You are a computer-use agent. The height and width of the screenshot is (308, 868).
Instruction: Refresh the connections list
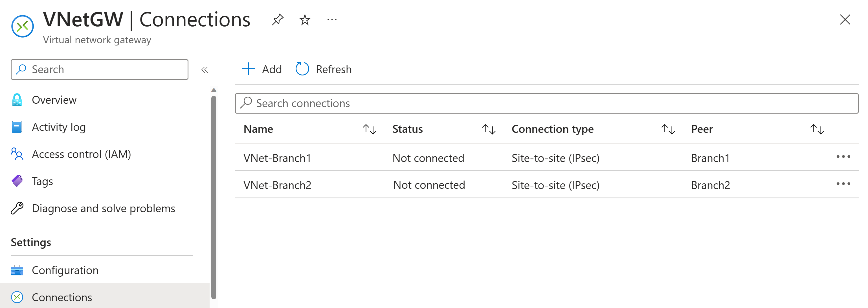[324, 69]
